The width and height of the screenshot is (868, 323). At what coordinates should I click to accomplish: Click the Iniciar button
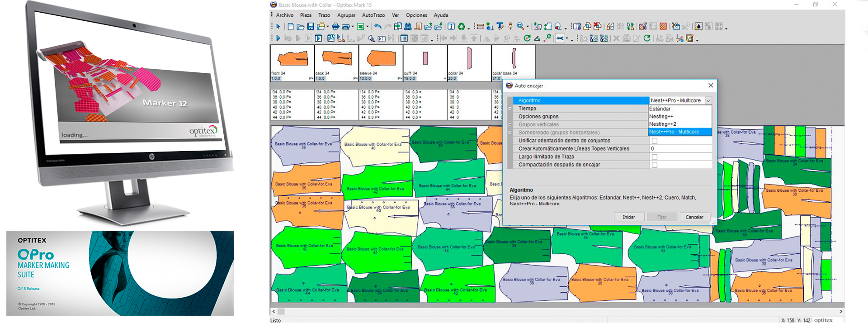(x=629, y=217)
